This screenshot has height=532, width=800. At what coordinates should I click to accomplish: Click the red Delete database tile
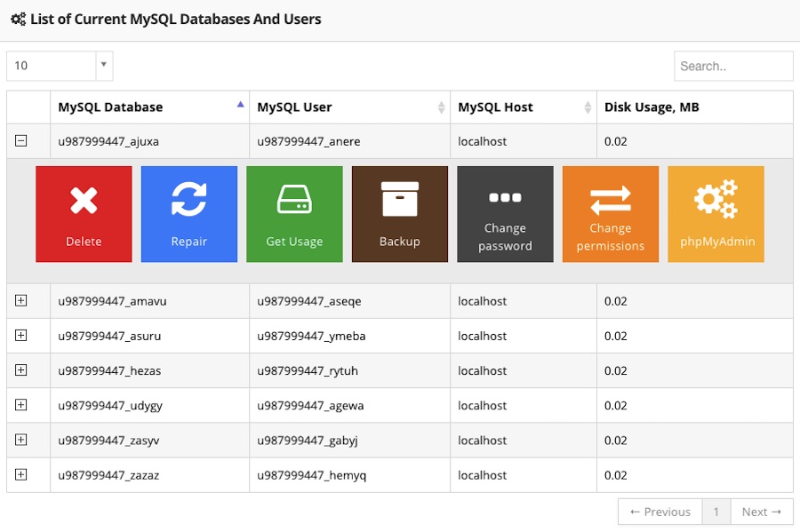pyautogui.click(x=84, y=214)
